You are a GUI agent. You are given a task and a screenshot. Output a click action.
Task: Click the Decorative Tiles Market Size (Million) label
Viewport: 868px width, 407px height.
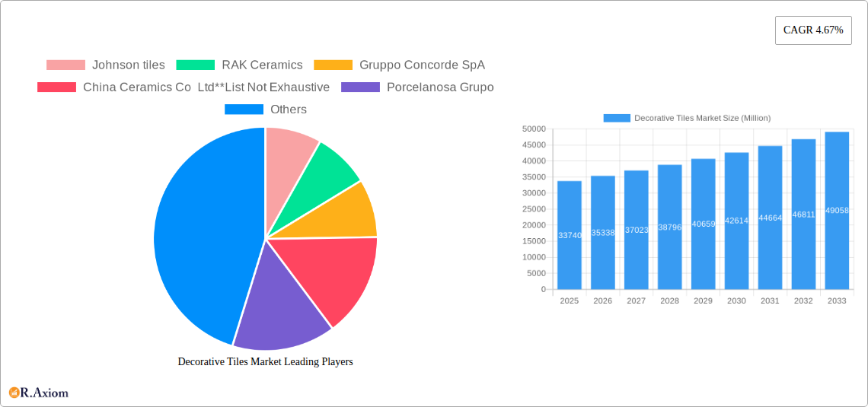coord(703,118)
